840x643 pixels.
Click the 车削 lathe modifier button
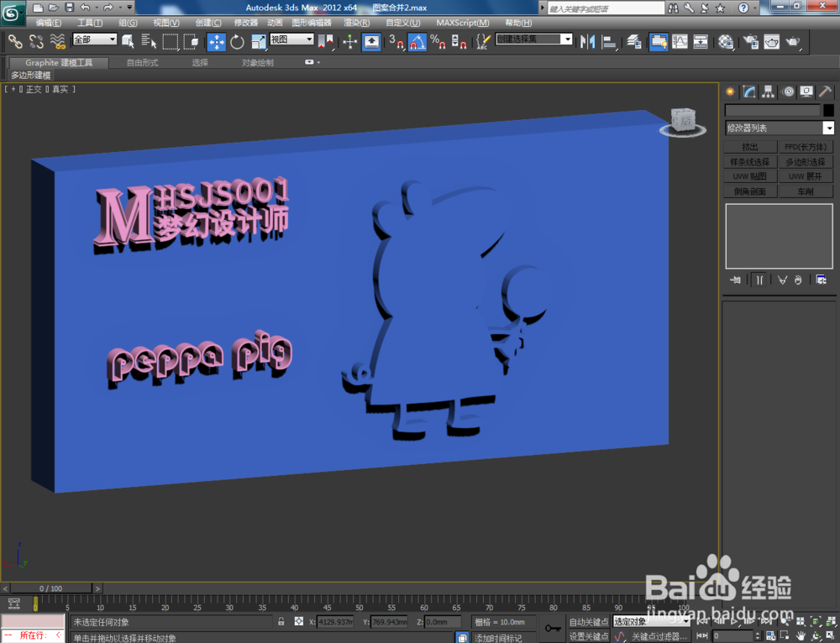pyautogui.click(x=806, y=191)
